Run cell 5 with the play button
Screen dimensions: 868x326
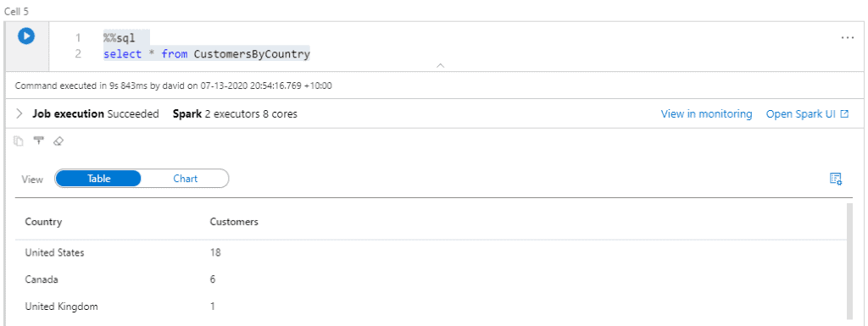pyautogui.click(x=26, y=36)
